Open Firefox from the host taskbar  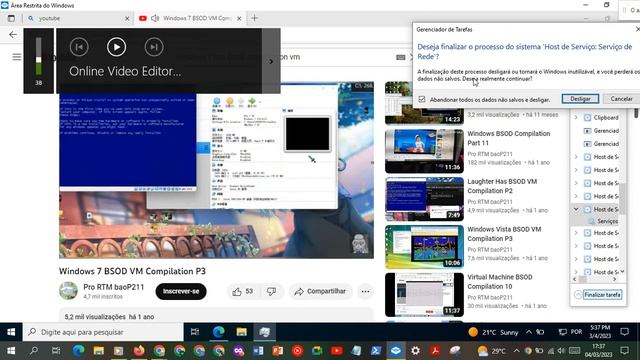click(139, 351)
